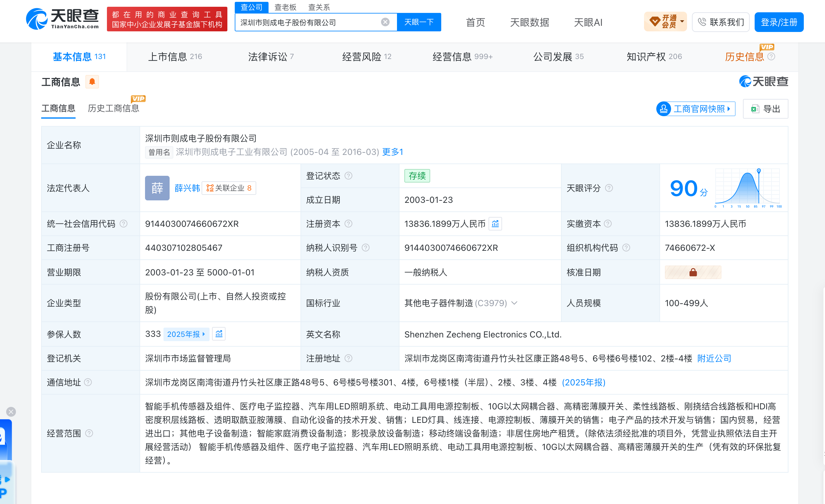Click the help icon beside 通信地址

88,382
